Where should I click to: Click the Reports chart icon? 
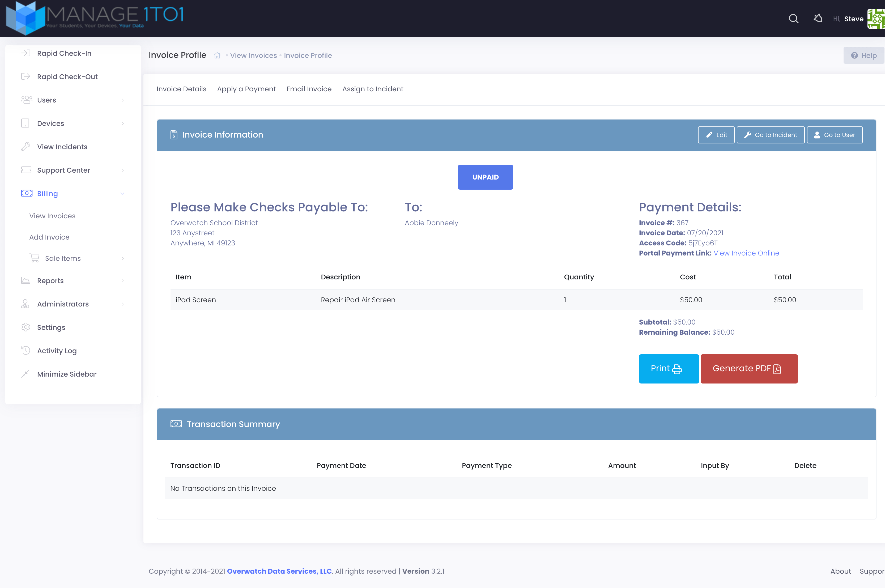pos(25,280)
